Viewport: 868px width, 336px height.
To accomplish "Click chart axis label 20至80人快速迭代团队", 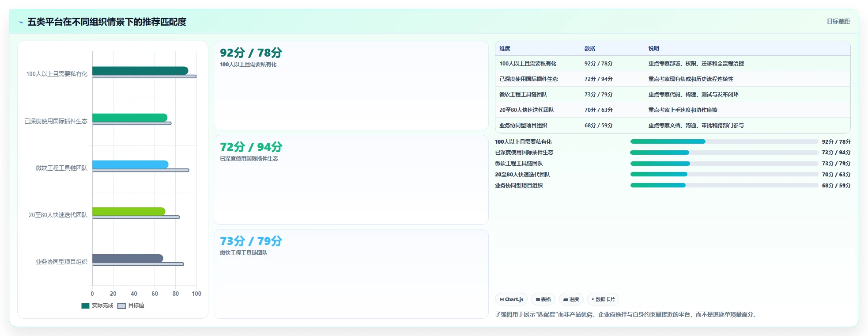I will coord(58,215).
